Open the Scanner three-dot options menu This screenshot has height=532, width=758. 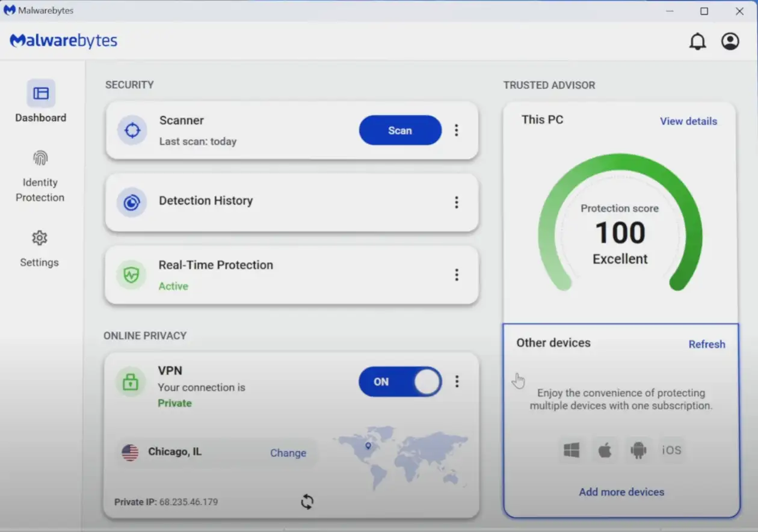point(457,130)
